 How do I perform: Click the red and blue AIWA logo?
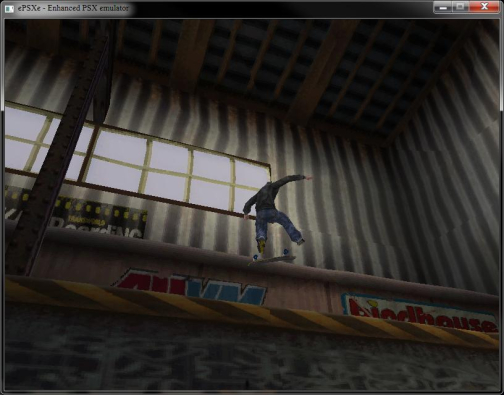[x=190, y=286]
